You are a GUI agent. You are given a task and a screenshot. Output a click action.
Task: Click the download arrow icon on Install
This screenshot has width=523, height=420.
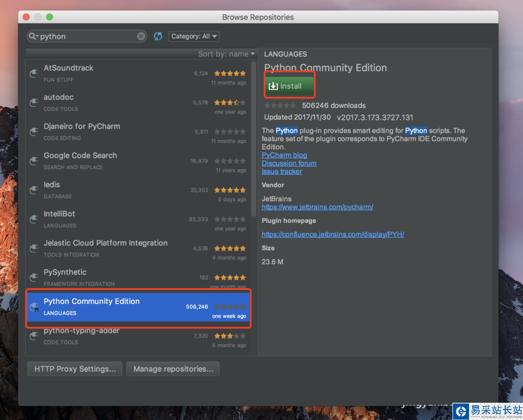point(273,86)
